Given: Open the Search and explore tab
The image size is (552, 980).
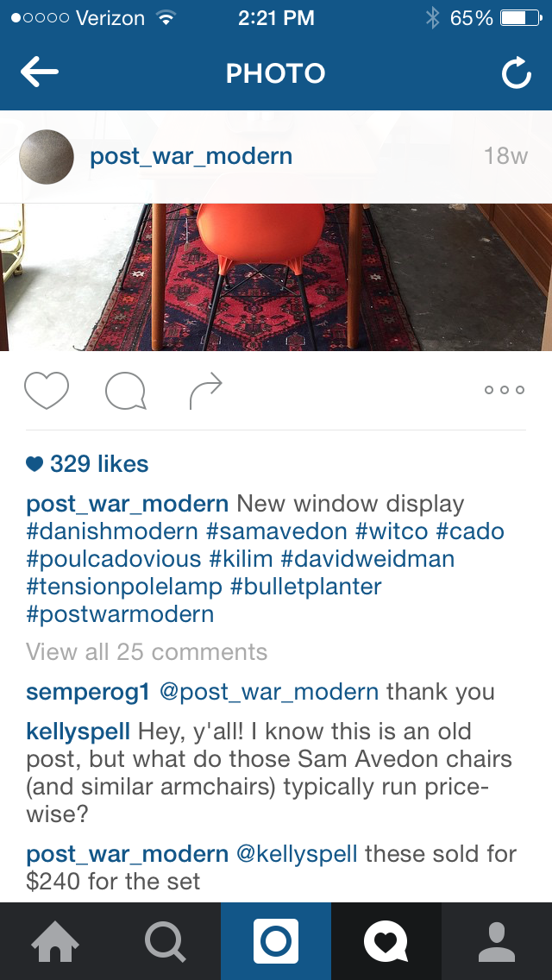Looking at the screenshot, I should [x=166, y=941].
